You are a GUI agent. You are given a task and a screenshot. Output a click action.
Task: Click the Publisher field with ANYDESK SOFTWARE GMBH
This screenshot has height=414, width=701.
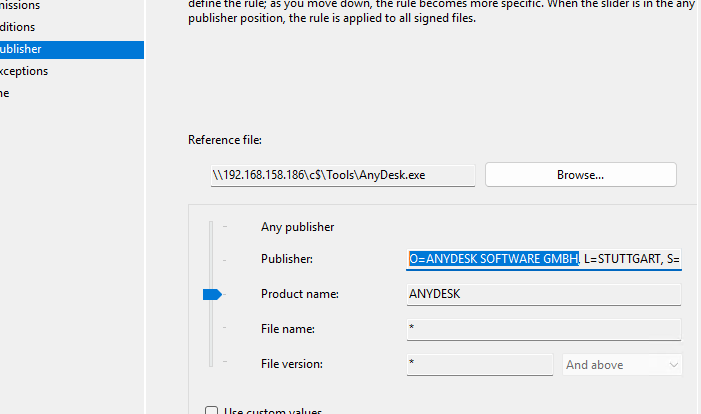543,260
